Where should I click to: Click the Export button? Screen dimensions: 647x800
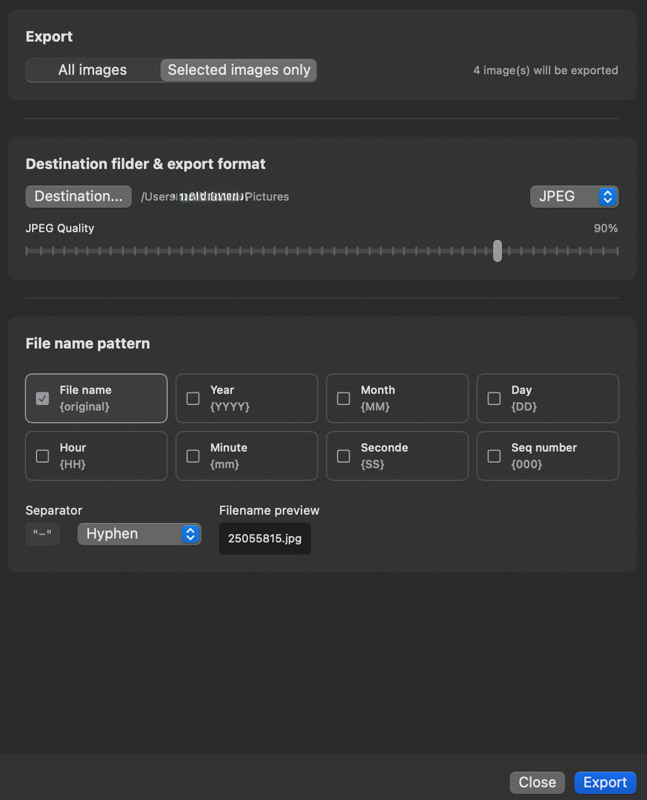(605, 782)
